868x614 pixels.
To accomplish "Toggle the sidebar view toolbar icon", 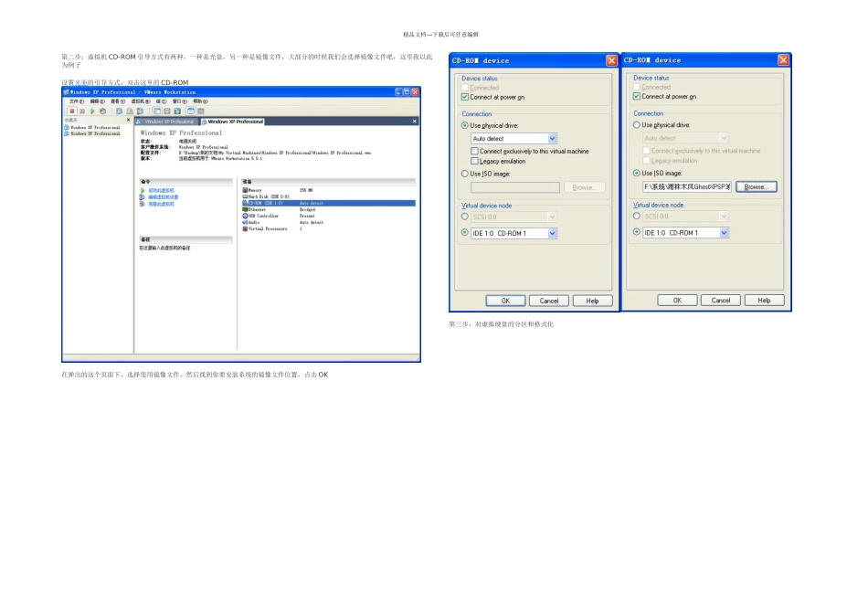I will click(157, 111).
